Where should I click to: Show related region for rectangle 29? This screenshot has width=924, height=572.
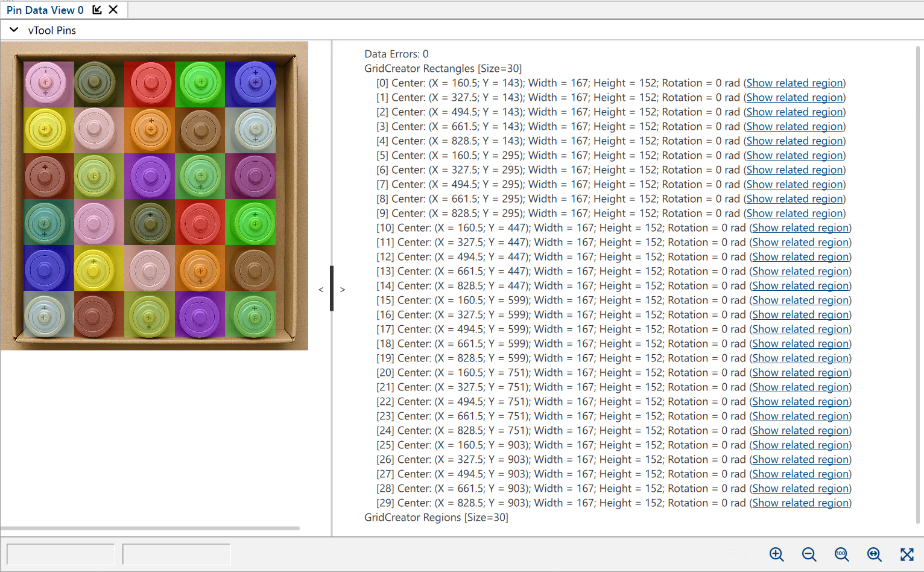[800, 503]
